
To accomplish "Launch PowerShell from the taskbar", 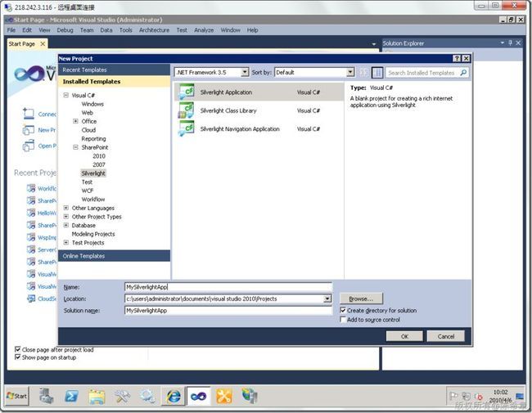I will [71, 396].
